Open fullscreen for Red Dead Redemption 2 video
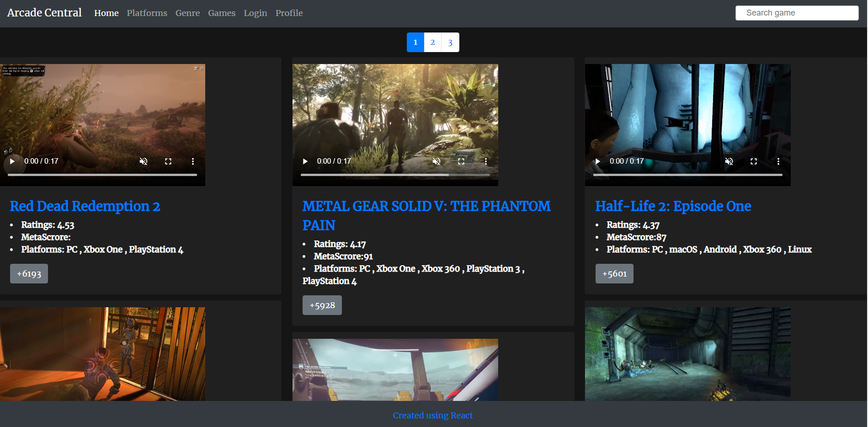868x427 pixels. [168, 161]
